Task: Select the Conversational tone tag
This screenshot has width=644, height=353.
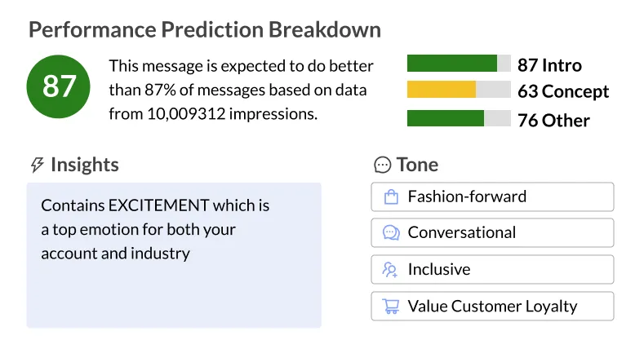Action: point(491,233)
